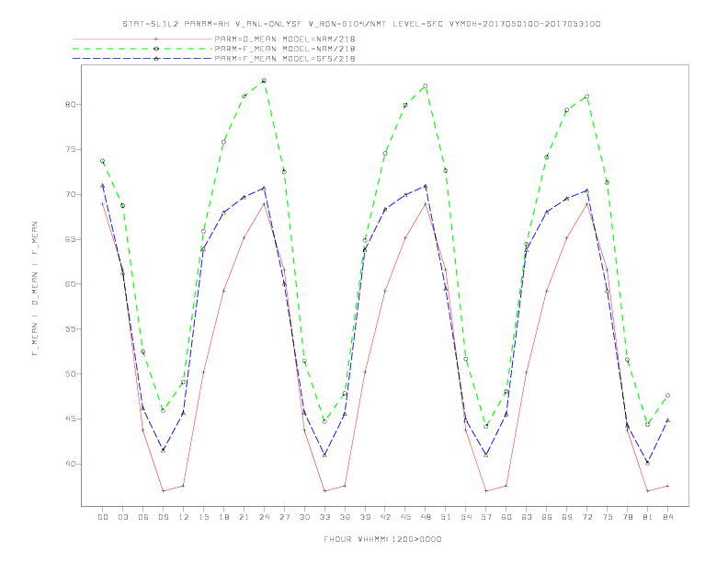This screenshot has width=728, height=563.
Task: Click the x-axis tick label 21
Action: pos(244,517)
